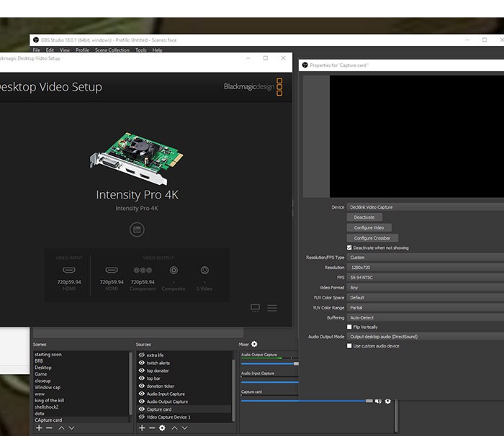Open Capture card mixer gear settings

(388, 401)
